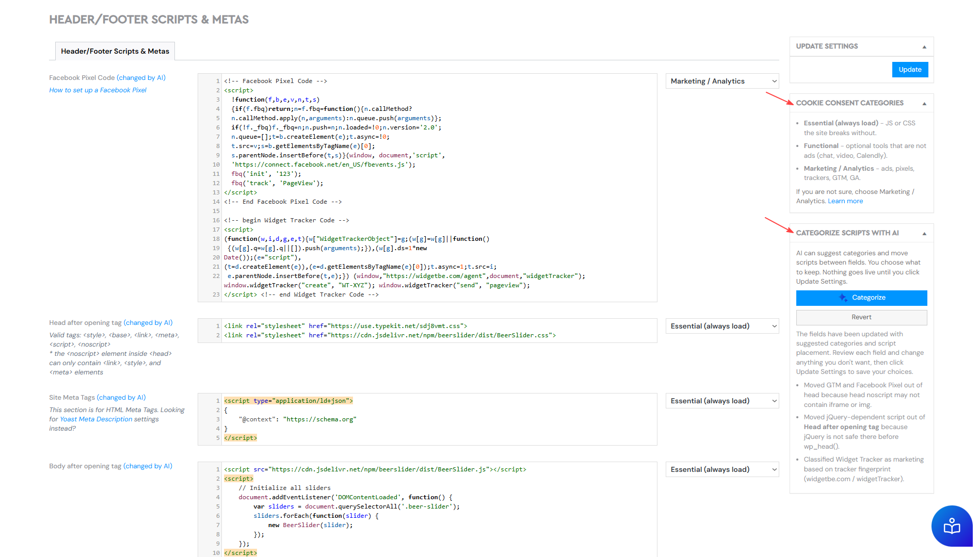
Task: Click the 'Marketing / Analytics' list item description
Action: click(864, 173)
